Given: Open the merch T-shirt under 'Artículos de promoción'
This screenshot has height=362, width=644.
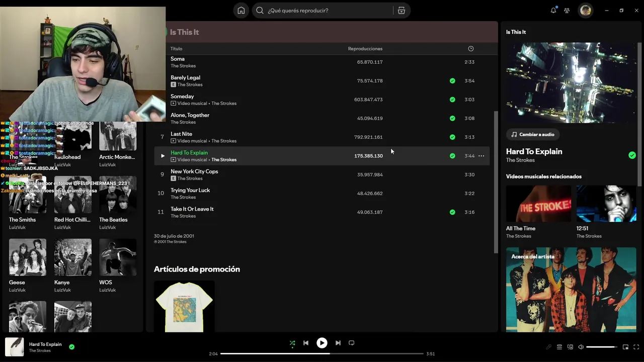Looking at the screenshot, I should coord(184,306).
